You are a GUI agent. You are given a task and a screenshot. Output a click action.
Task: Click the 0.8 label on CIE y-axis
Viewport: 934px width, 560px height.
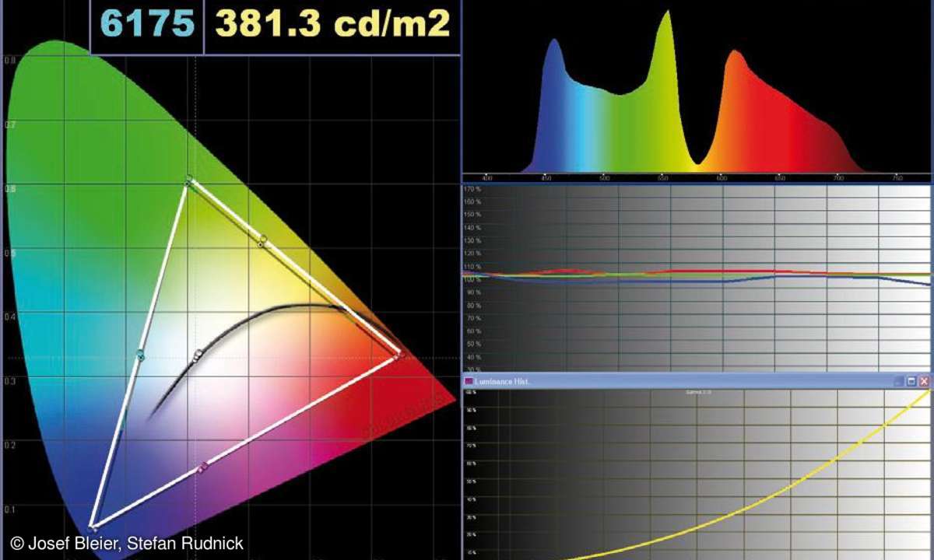(9, 59)
